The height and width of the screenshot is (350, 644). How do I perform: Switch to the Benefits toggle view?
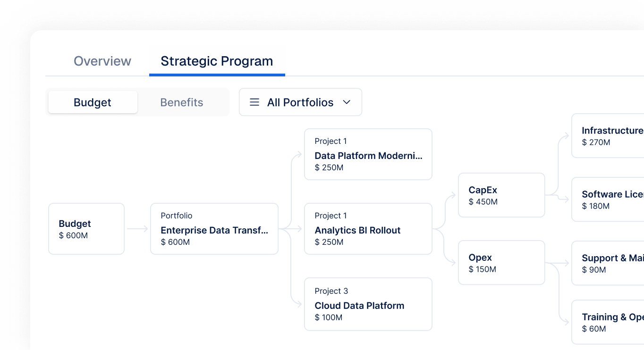[182, 102]
